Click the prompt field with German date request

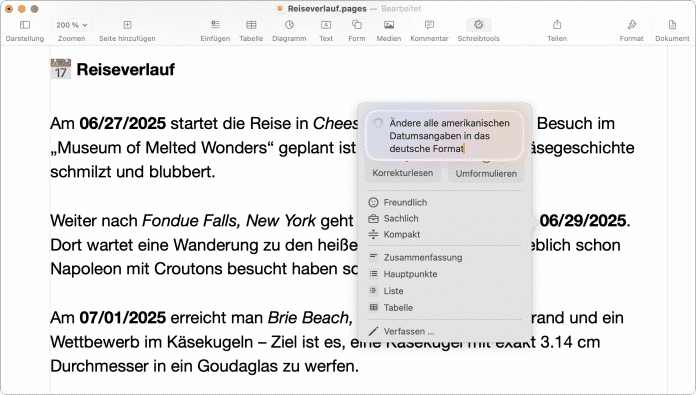point(444,135)
